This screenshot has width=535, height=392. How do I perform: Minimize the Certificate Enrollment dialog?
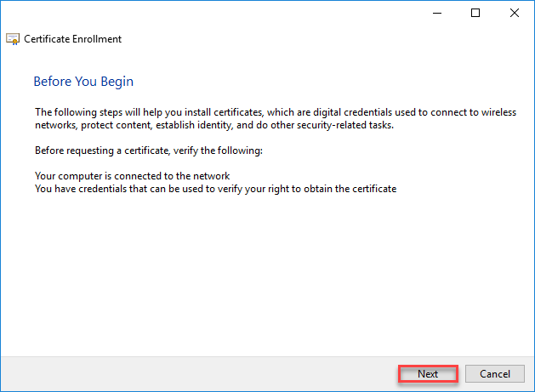(x=437, y=13)
